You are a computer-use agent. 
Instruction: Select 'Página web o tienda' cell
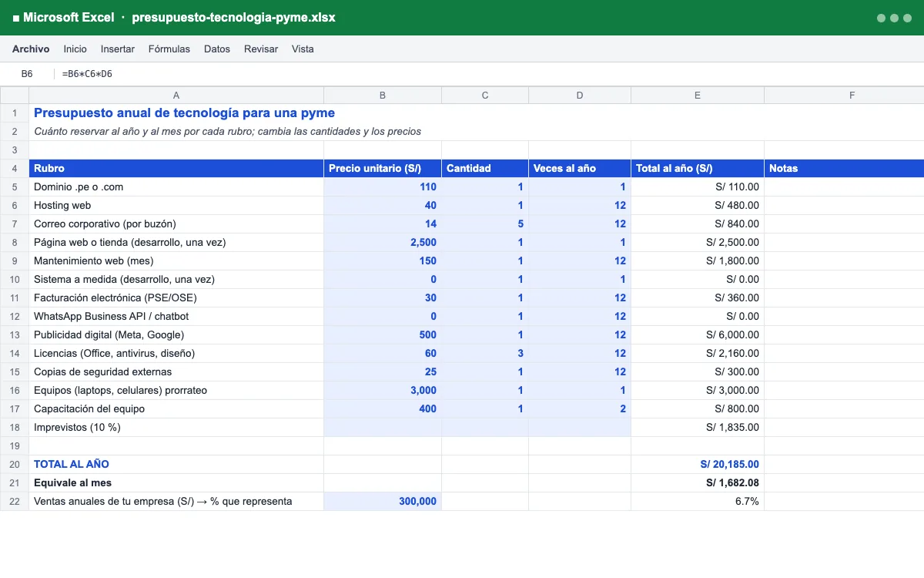click(176, 242)
